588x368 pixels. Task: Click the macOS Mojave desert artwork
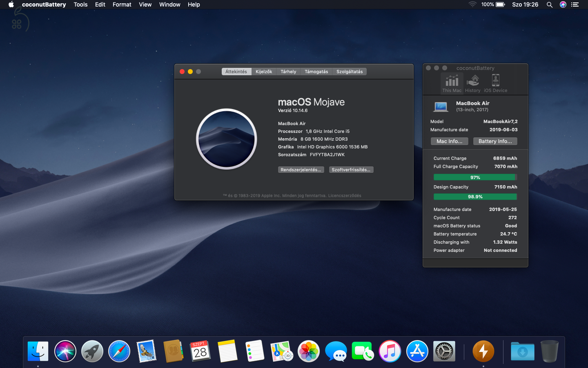point(227,139)
